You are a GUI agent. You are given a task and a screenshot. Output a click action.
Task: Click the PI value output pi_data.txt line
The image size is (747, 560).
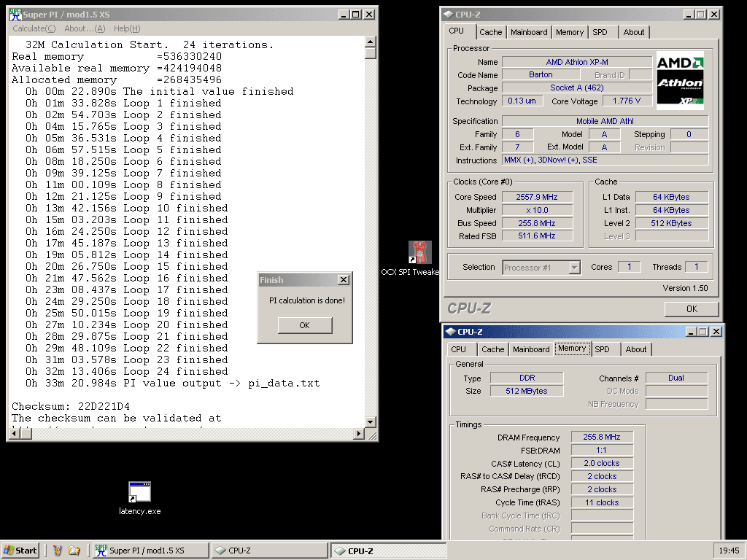tap(172, 384)
